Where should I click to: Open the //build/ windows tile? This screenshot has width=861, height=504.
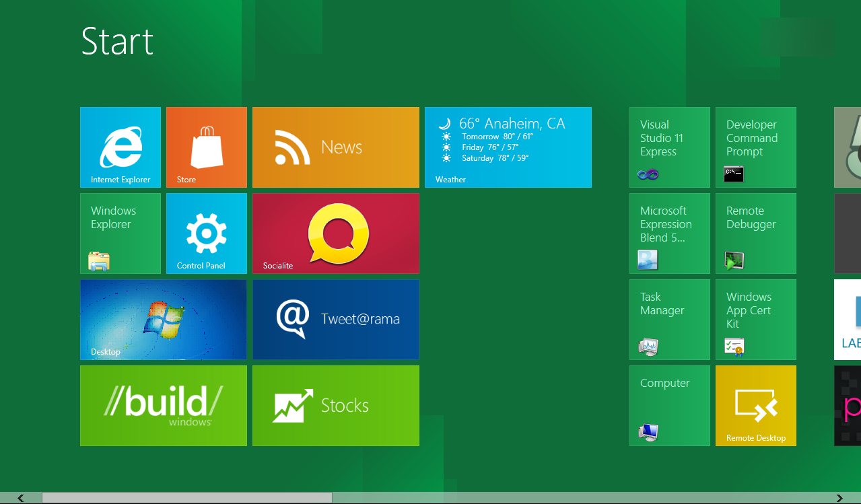pyautogui.click(x=164, y=406)
